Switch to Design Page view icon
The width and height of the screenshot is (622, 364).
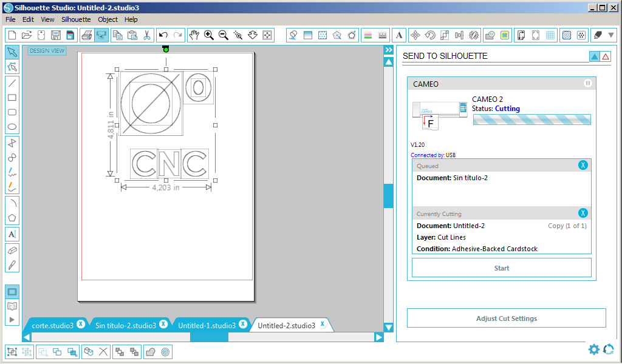point(12,292)
